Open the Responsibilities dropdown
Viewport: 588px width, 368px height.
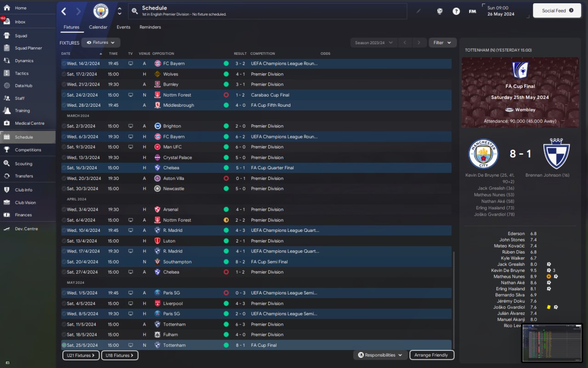(x=379, y=355)
